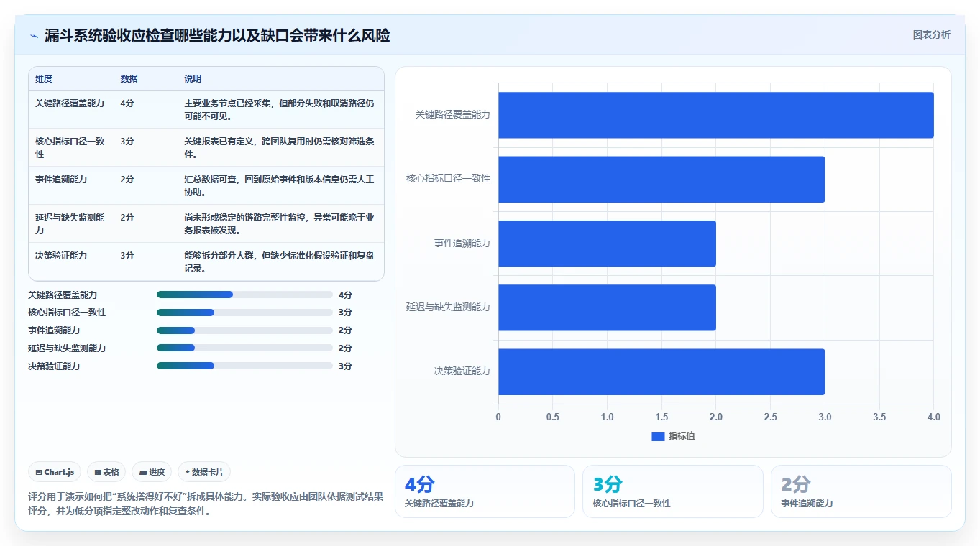Select the Chart.js tag chip
The height and width of the screenshot is (546, 980).
pos(55,472)
